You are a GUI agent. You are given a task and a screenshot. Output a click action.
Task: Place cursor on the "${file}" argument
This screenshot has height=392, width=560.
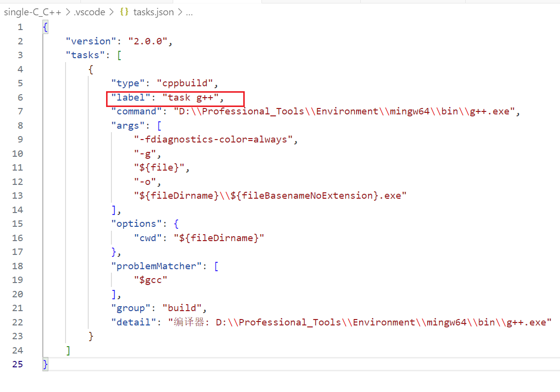click(161, 168)
